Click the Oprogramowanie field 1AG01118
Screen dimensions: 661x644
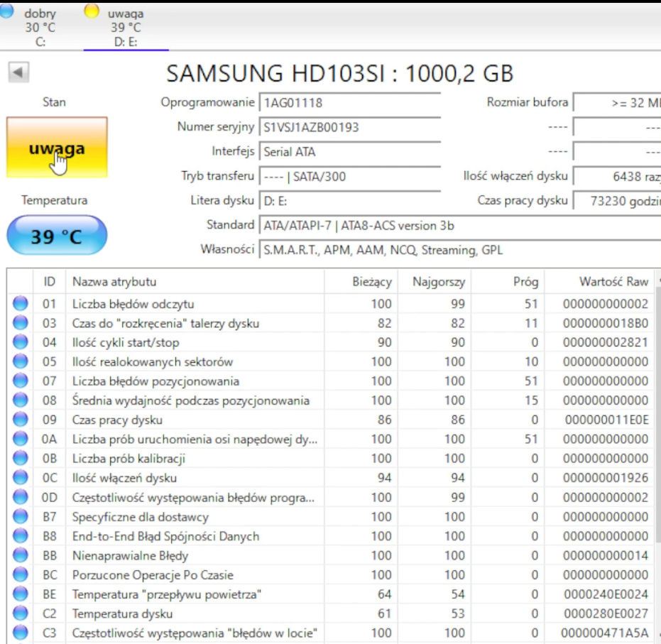tap(350, 102)
